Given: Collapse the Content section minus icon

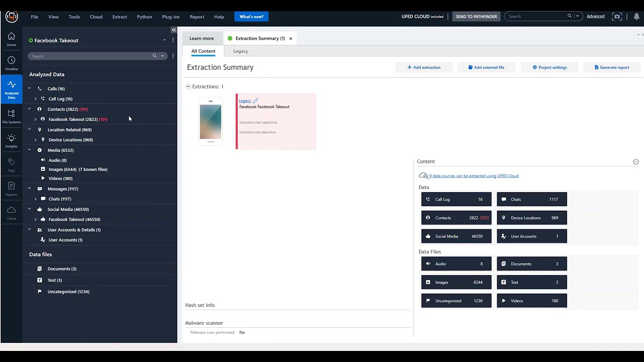Looking at the screenshot, I should click(636, 162).
